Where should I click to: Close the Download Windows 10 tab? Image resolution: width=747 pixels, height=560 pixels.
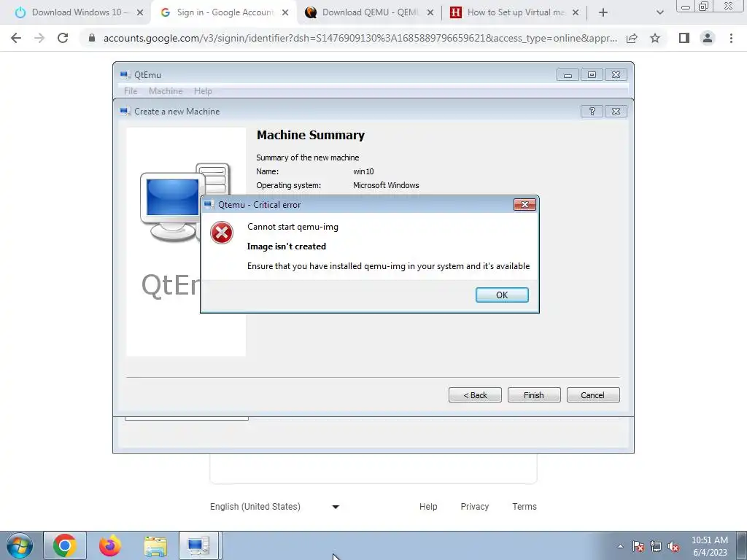pyautogui.click(x=139, y=12)
